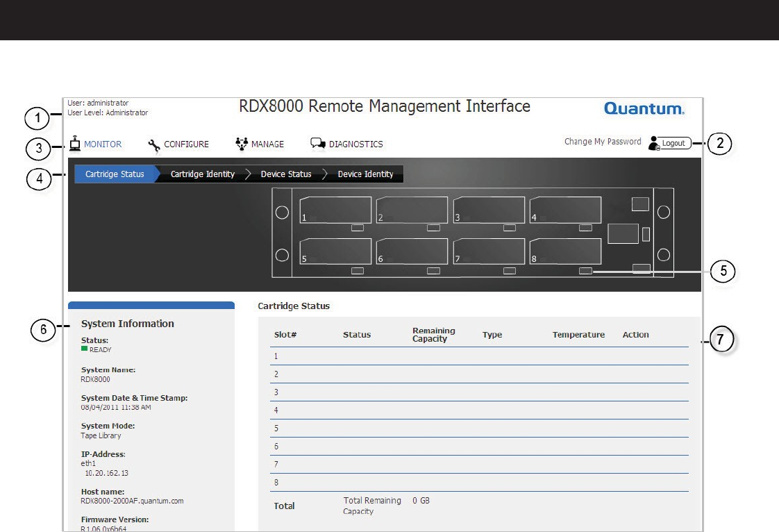Viewport: 779px width, 532px height.
Task: Click the RDX8000 system name value
Action: (x=95, y=379)
